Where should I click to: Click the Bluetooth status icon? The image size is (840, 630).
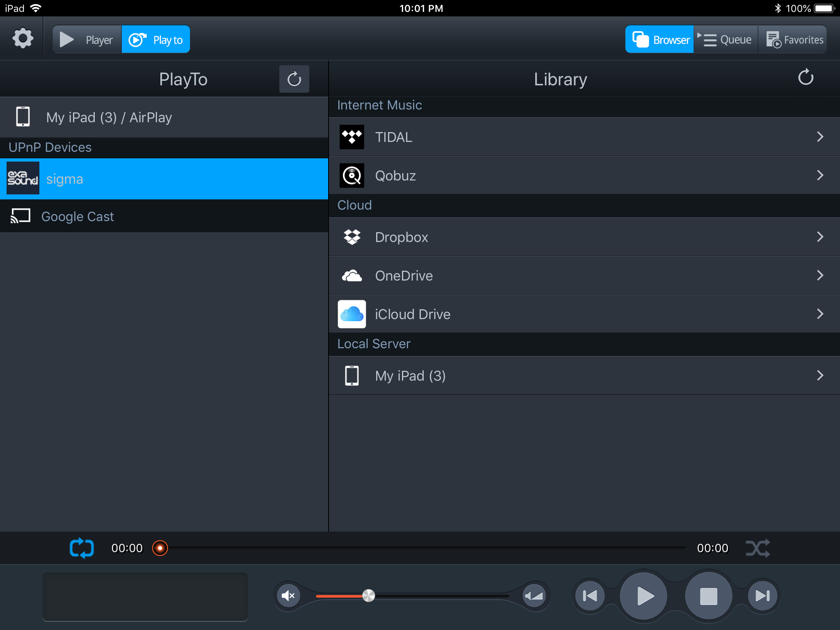click(x=778, y=8)
